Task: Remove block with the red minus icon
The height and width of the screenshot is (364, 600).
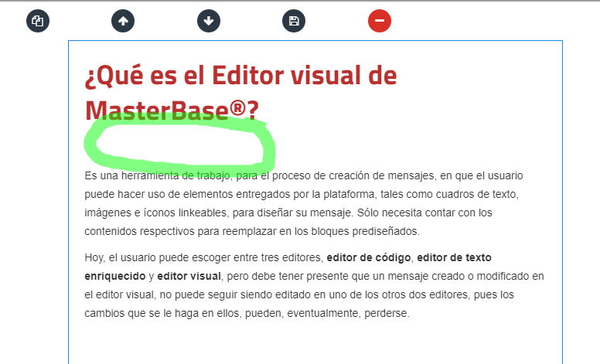Action: click(x=380, y=21)
